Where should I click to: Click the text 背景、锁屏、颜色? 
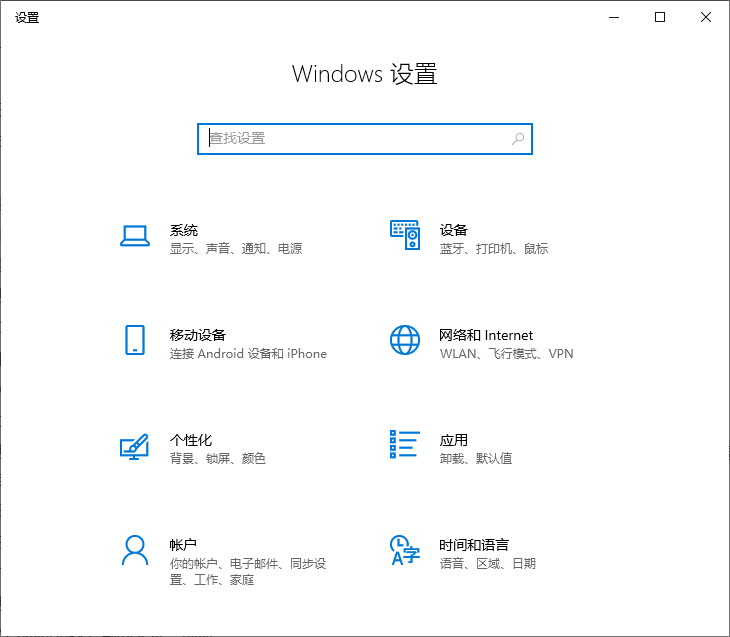click(218, 458)
